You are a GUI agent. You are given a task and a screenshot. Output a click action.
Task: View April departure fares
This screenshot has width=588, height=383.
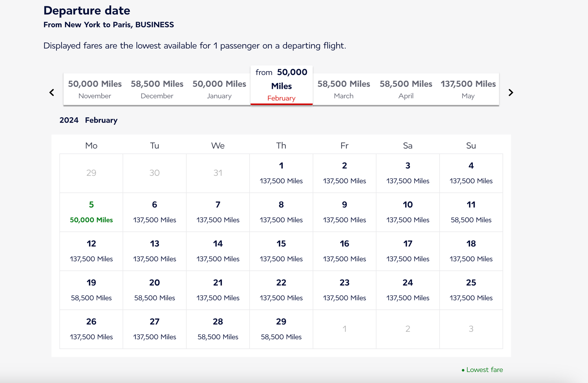pos(406,89)
